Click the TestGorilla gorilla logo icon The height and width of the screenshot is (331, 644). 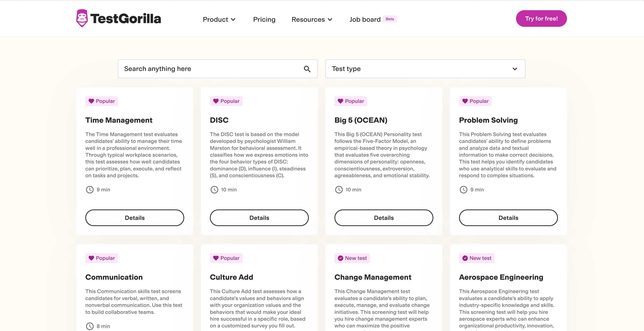[82, 18]
